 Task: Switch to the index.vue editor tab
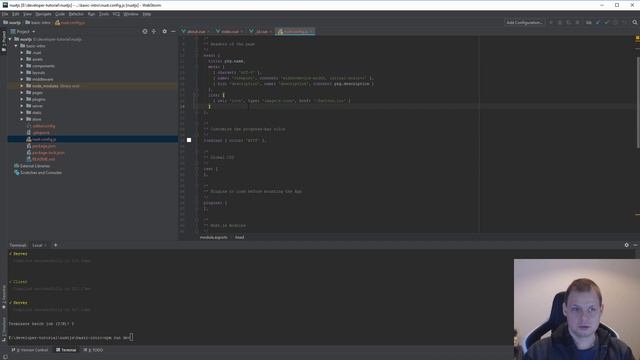click(x=229, y=31)
